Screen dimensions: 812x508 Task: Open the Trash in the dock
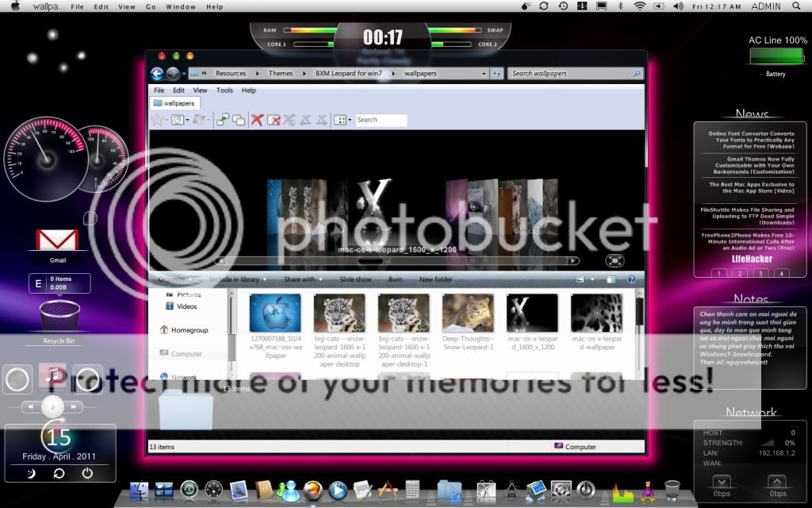coord(672,490)
